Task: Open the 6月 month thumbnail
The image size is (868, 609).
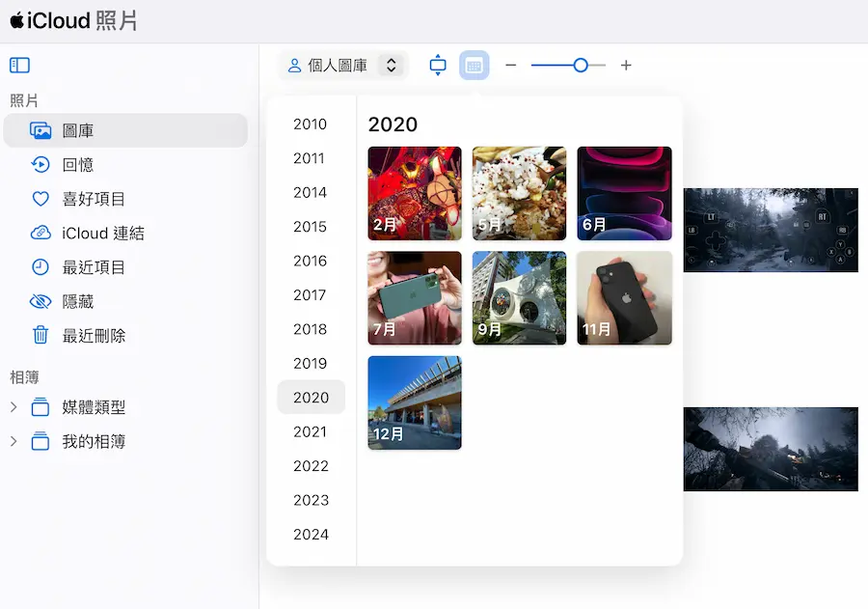Action: [624, 193]
